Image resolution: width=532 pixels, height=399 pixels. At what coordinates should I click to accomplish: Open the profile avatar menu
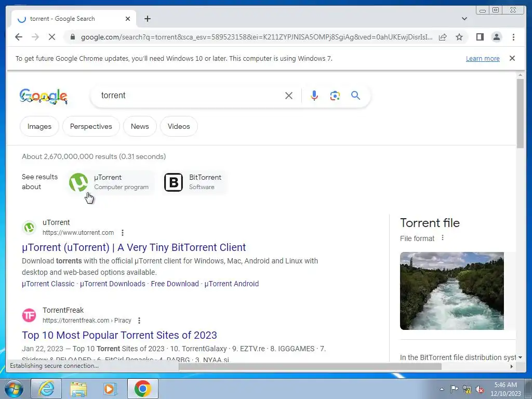tap(496, 37)
